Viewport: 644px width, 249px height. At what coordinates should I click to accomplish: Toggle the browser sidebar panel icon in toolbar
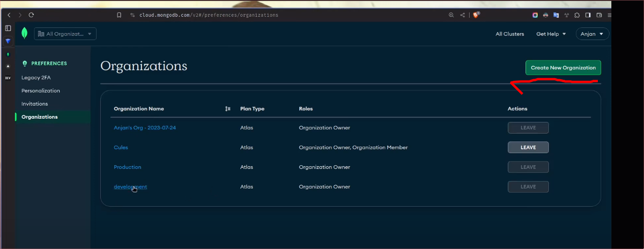pyautogui.click(x=588, y=15)
